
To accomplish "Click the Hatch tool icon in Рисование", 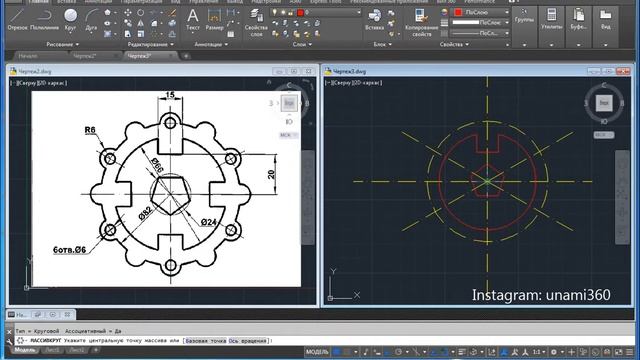I will click(x=107, y=34).
